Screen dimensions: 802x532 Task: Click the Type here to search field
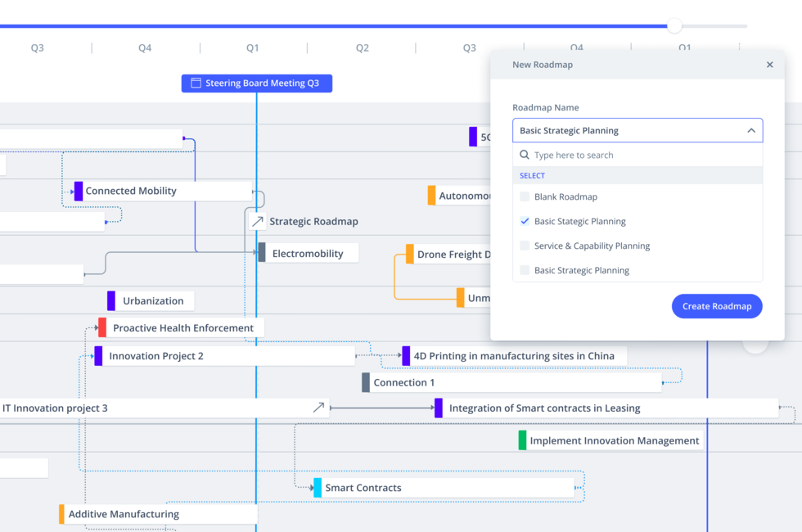(x=638, y=155)
